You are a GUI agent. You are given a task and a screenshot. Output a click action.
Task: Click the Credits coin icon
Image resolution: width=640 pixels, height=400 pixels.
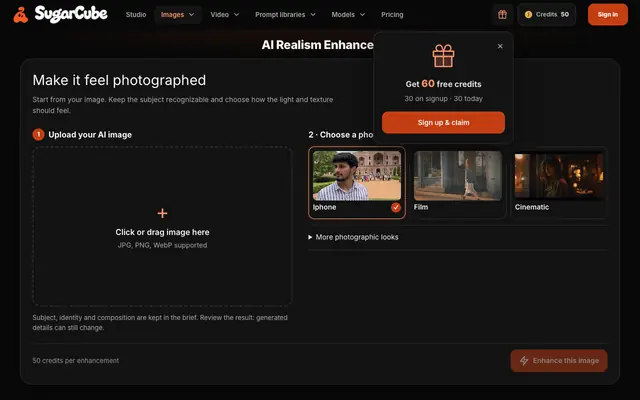pos(528,15)
